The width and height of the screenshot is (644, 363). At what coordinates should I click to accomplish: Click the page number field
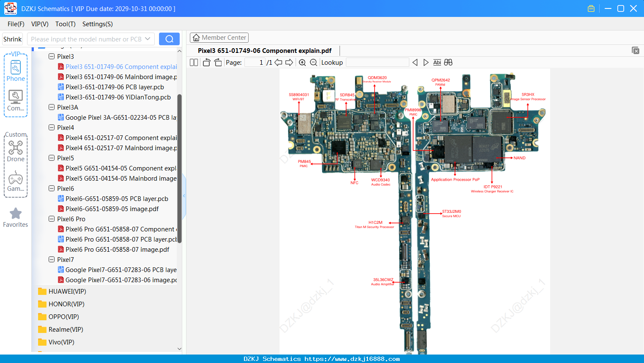[x=255, y=63]
